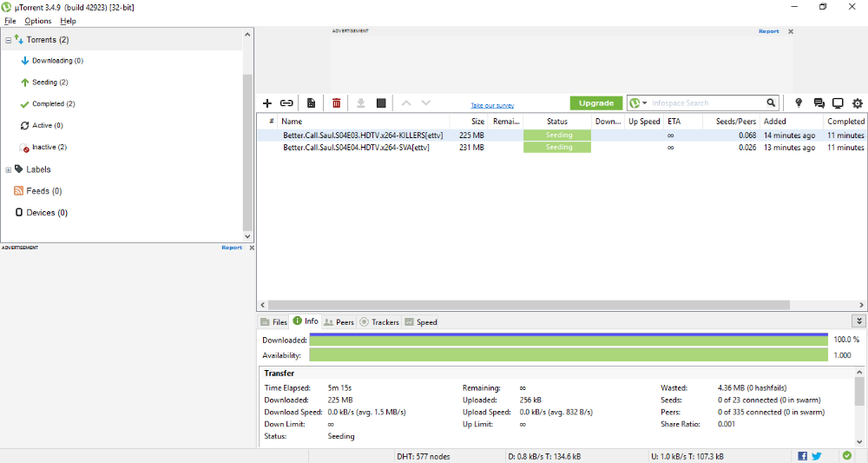
Task: Sort by Status column header
Action: point(557,122)
